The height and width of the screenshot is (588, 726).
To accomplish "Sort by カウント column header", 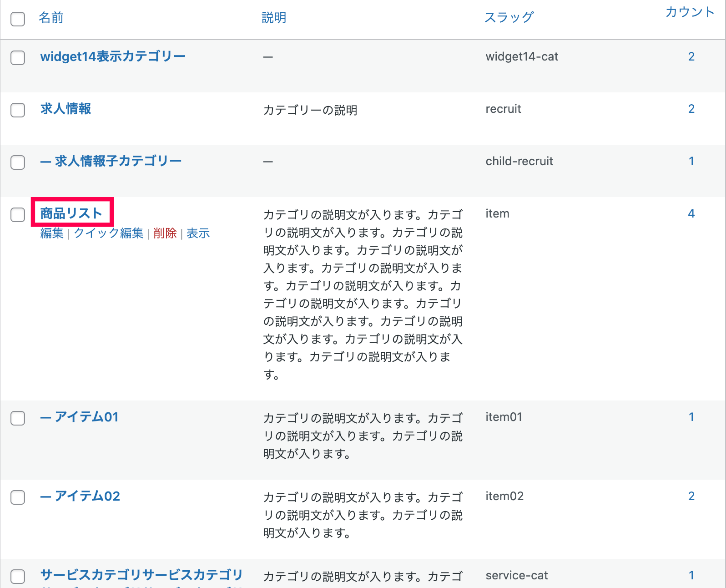I will tap(690, 12).
